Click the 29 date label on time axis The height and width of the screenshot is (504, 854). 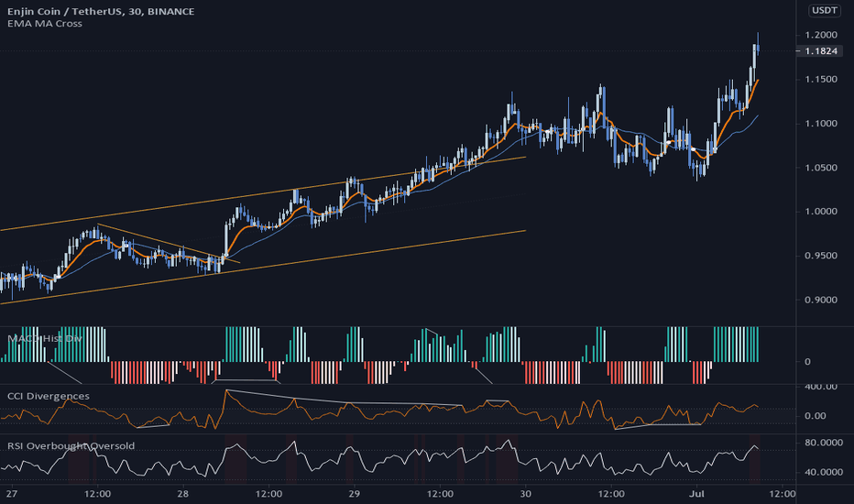click(x=354, y=494)
